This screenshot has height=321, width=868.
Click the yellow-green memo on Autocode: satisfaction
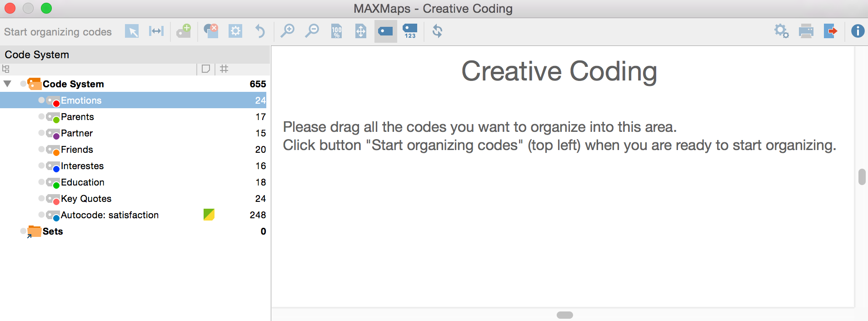pyautogui.click(x=209, y=215)
